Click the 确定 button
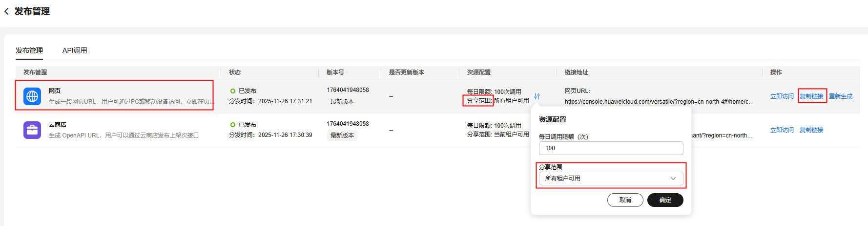This screenshot has height=226, width=868. (665, 200)
